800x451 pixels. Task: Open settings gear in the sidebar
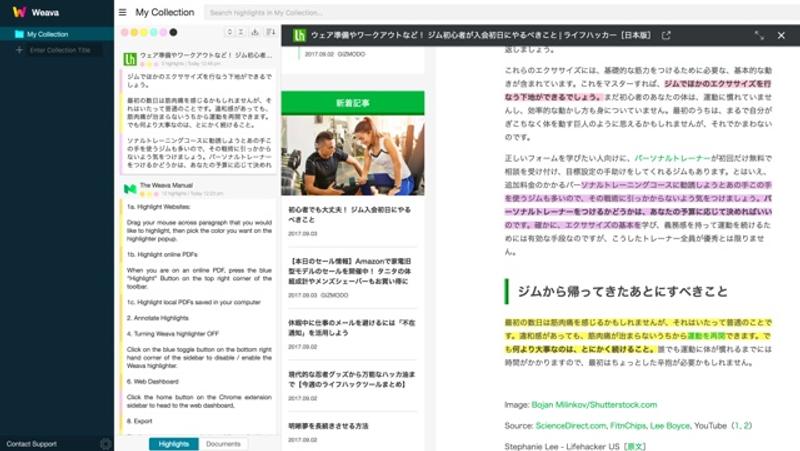[106, 443]
